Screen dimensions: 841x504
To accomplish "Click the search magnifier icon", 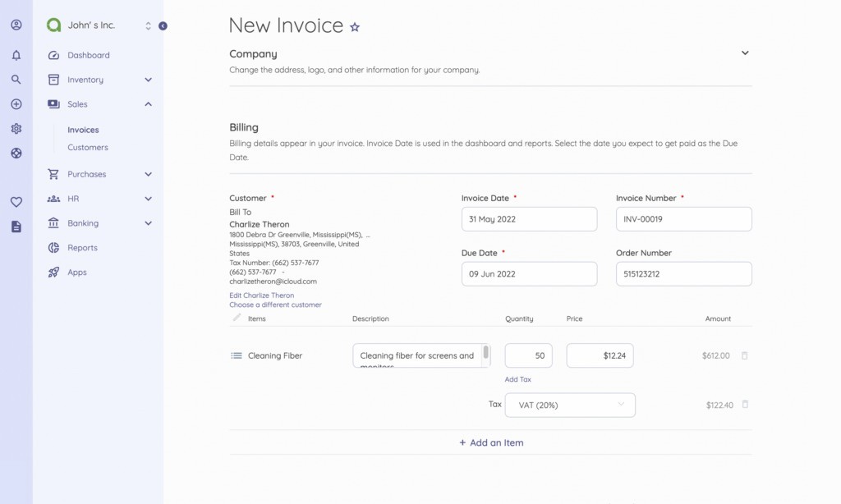I will tap(16, 80).
